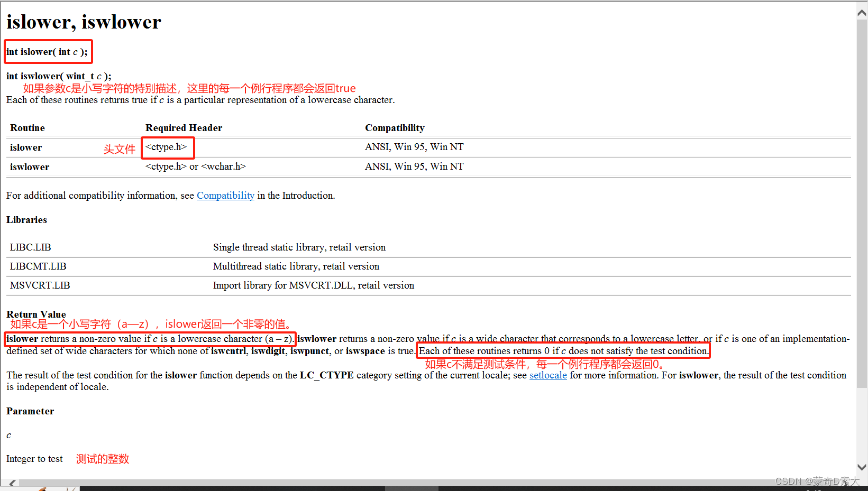Click the 'islower' routine cell in the table
868x491 pixels.
click(26, 147)
